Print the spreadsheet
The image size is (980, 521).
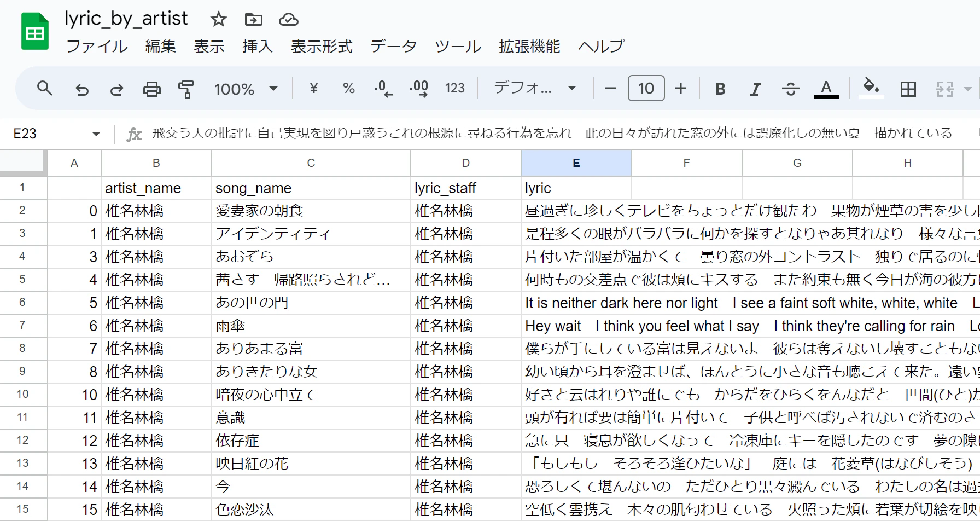(x=151, y=89)
